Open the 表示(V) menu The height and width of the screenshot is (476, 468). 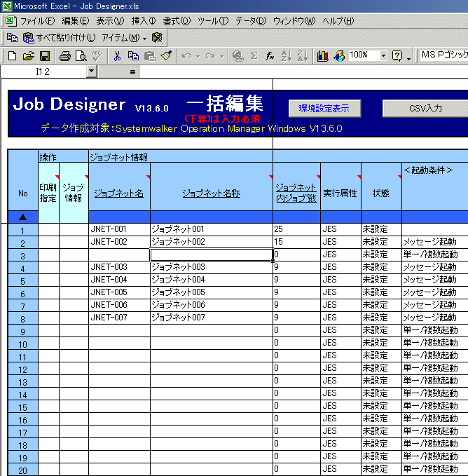[x=110, y=21]
